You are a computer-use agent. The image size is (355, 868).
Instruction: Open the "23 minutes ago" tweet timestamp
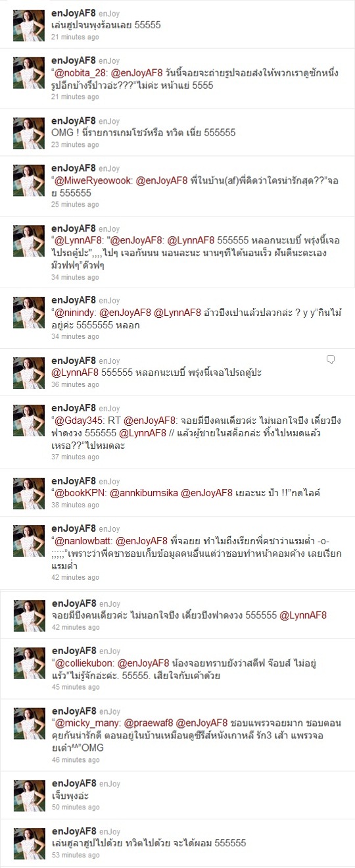point(75,144)
